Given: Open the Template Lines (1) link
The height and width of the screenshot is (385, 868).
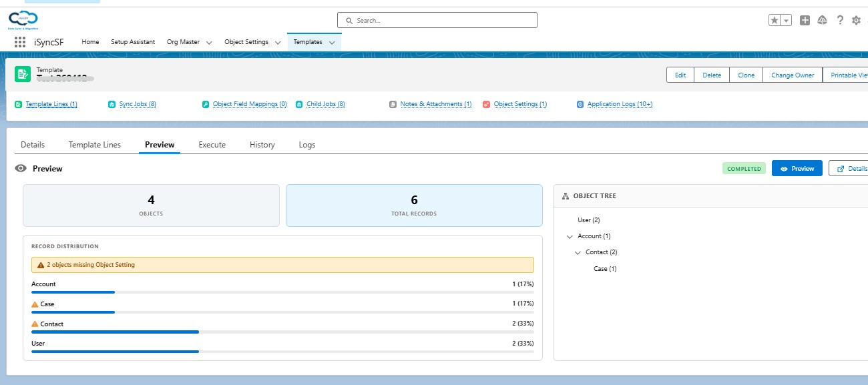Looking at the screenshot, I should (x=51, y=104).
